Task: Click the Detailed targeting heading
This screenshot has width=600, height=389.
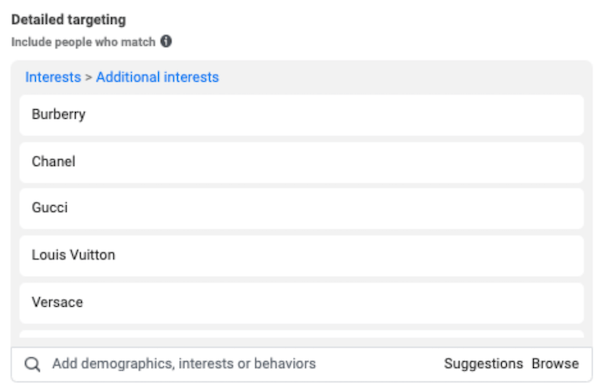Action: tap(68, 20)
